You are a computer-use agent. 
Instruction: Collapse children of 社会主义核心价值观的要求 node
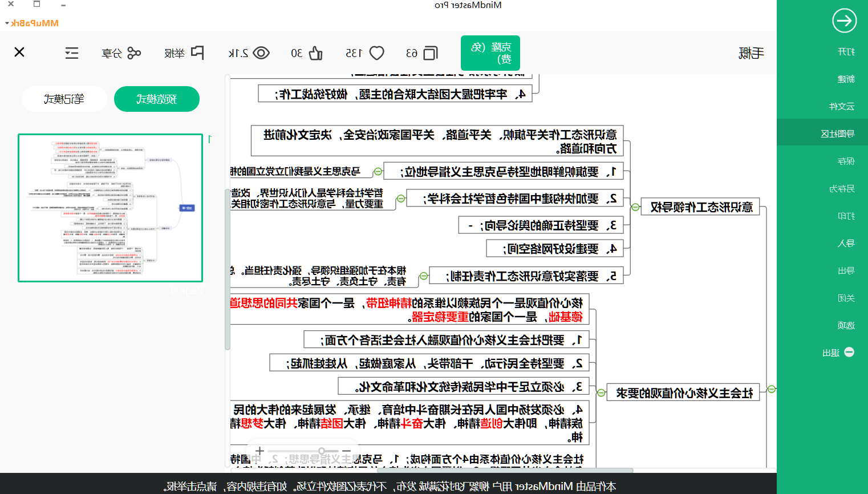(601, 393)
